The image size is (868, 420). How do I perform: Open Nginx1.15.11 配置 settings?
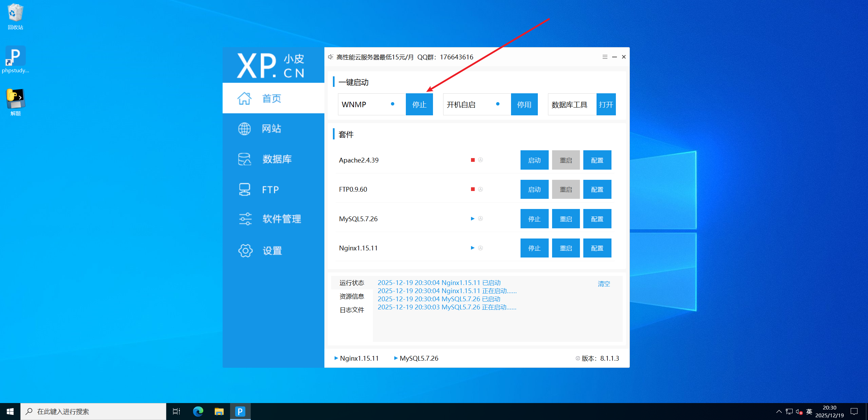(x=597, y=248)
